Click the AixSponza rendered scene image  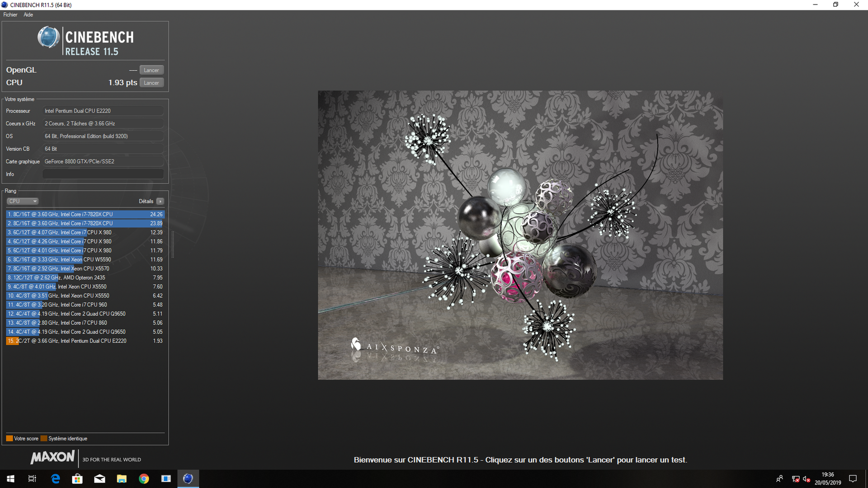(520, 235)
